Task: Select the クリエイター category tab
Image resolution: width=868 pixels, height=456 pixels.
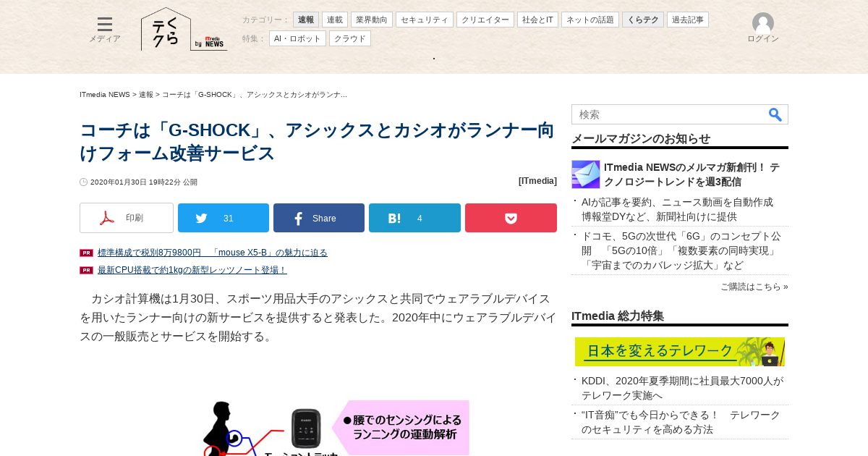Action: (485, 20)
